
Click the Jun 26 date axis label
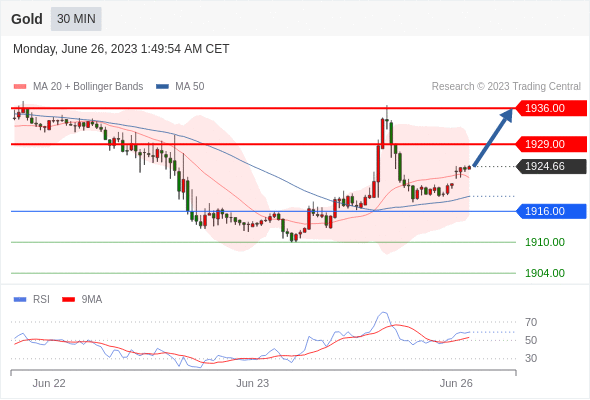tap(456, 383)
